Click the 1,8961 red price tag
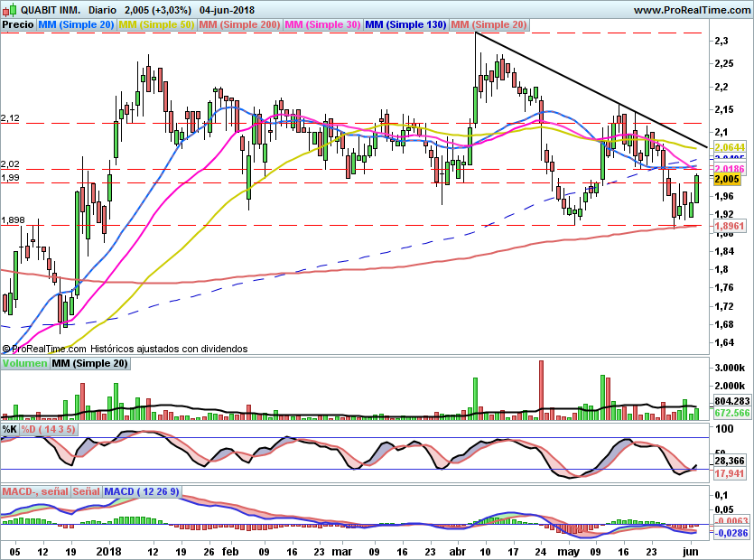The height and width of the screenshot is (560, 754). [x=730, y=226]
